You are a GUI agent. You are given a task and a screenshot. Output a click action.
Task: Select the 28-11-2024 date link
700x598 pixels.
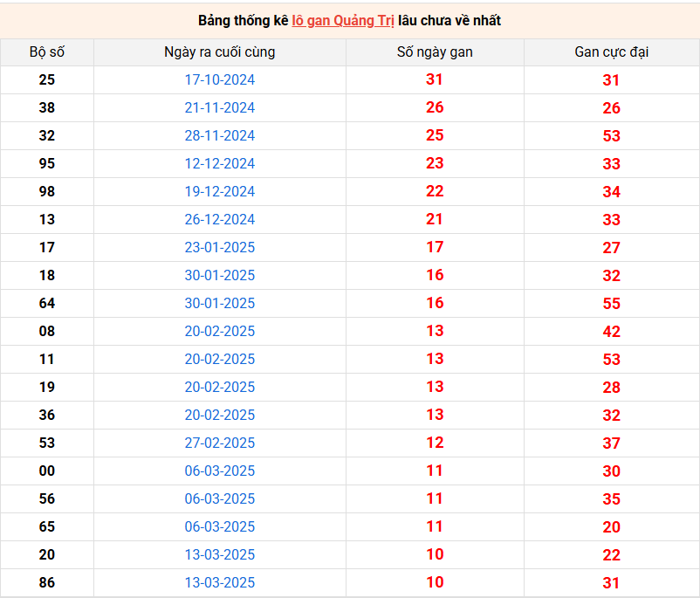pos(220,136)
